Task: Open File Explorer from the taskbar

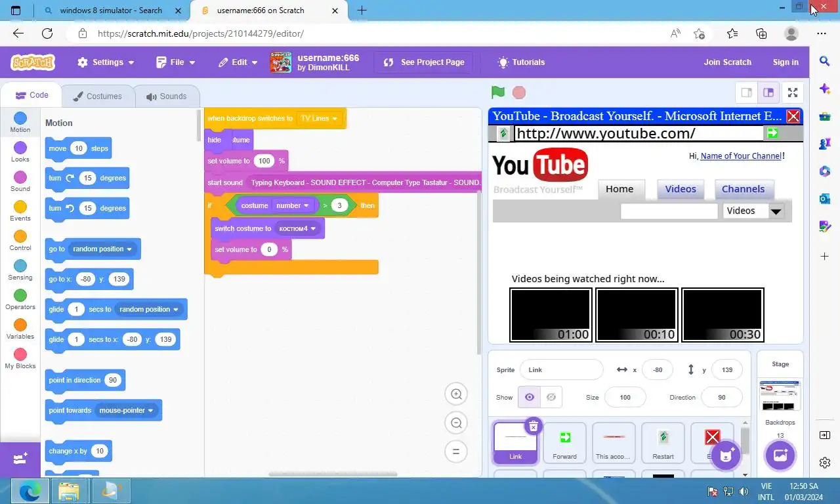Action: (68, 491)
